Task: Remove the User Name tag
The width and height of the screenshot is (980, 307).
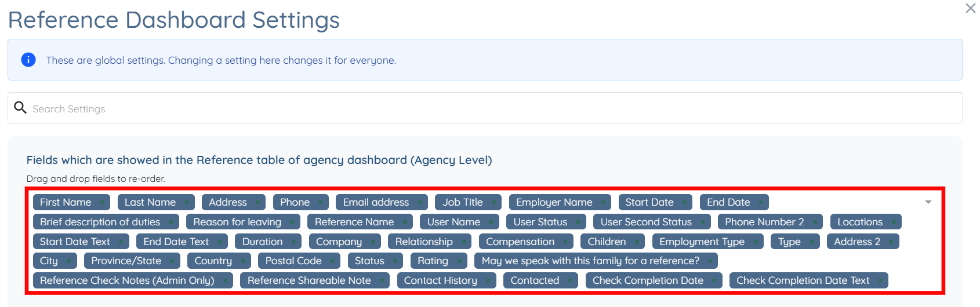Action: (x=491, y=222)
